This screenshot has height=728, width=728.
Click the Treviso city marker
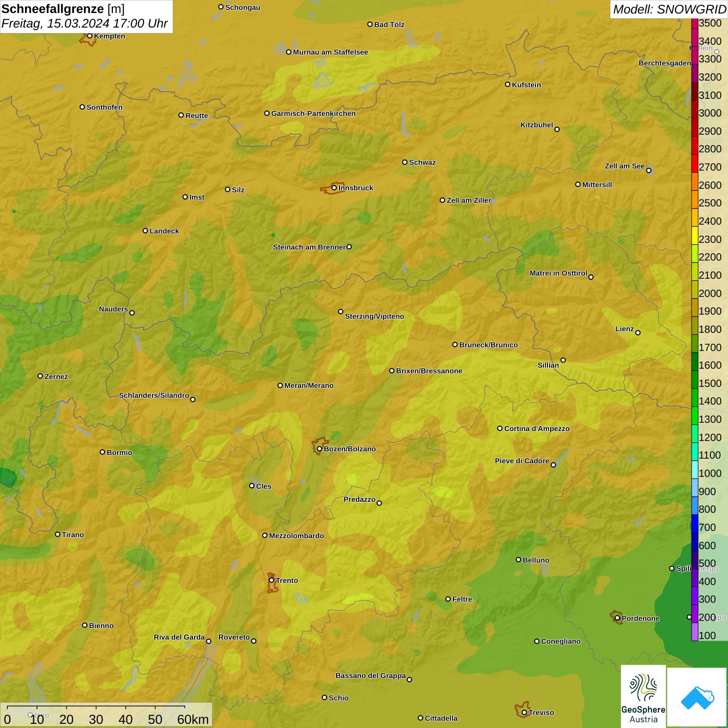524,712
